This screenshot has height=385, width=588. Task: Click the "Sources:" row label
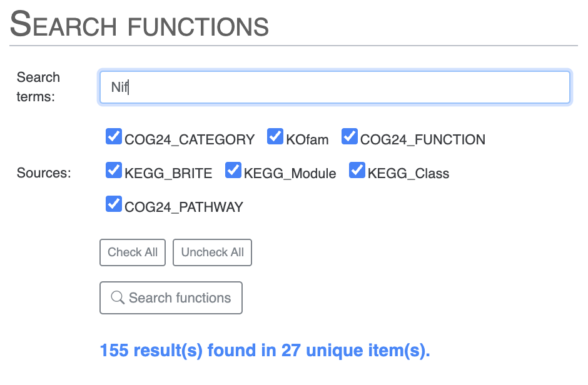pos(44,173)
